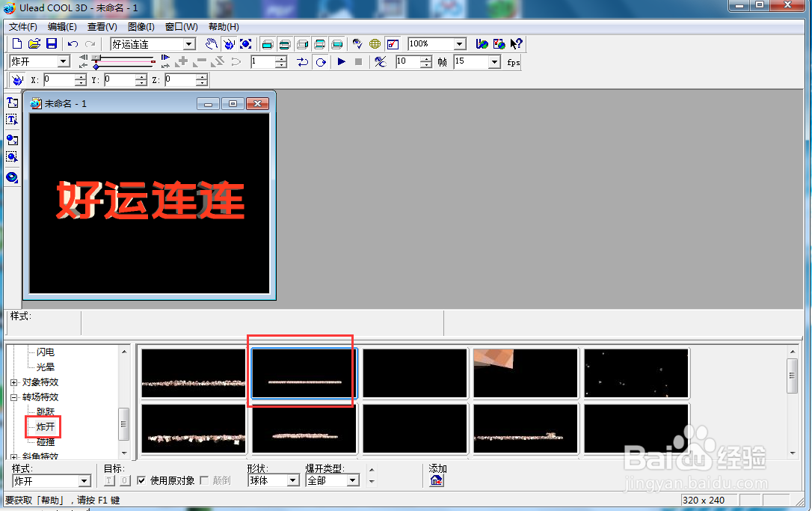This screenshot has height=511, width=812.
Task: Stop the animation playback
Action: pyautogui.click(x=358, y=61)
